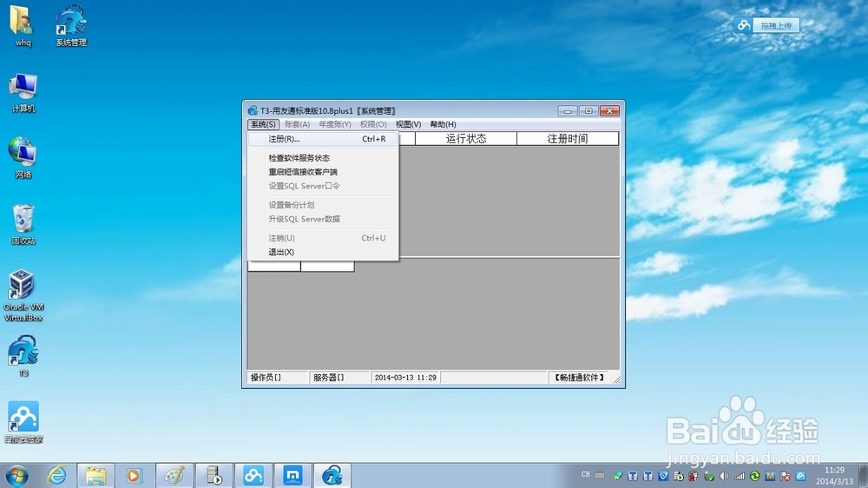This screenshot has height=488, width=868.
Task: Select the 系统管理 desktop shortcut
Action: [x=71, y=25]
